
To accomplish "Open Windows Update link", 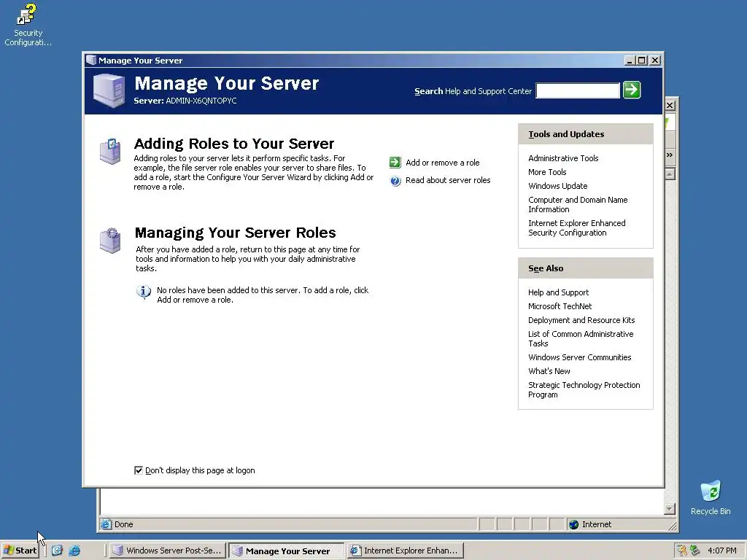I will [557, 186].
